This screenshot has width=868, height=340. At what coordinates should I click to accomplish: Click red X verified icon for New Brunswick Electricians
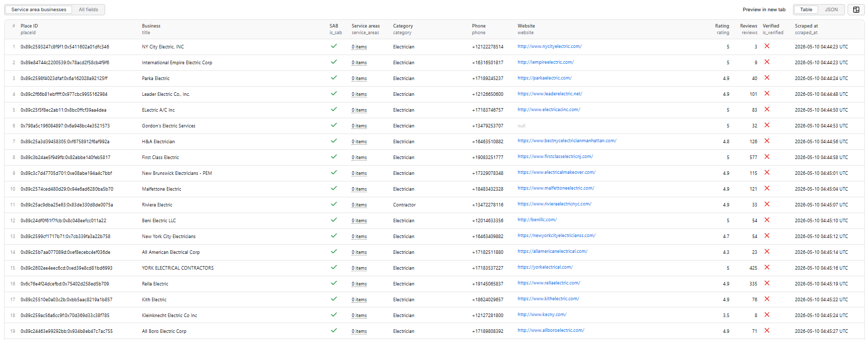click(766, 172)
